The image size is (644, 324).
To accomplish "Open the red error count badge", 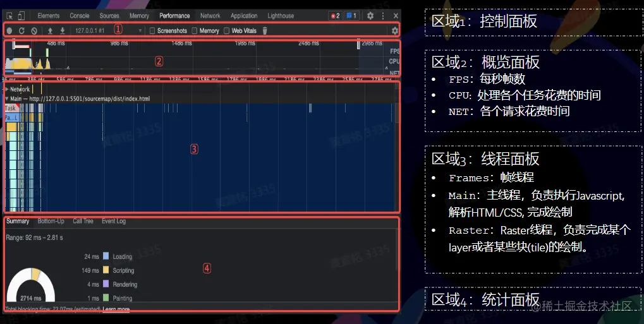I will [335, 16].
